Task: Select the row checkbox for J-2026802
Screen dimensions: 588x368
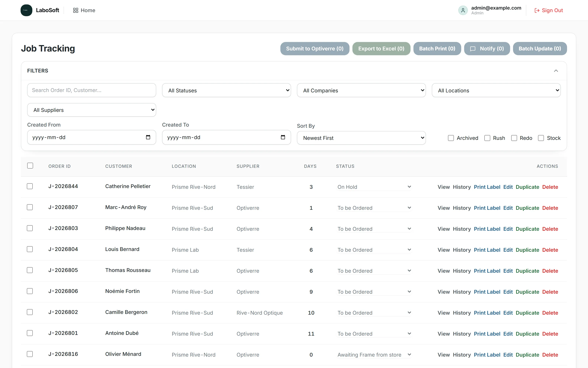Action: pos(30,312)
